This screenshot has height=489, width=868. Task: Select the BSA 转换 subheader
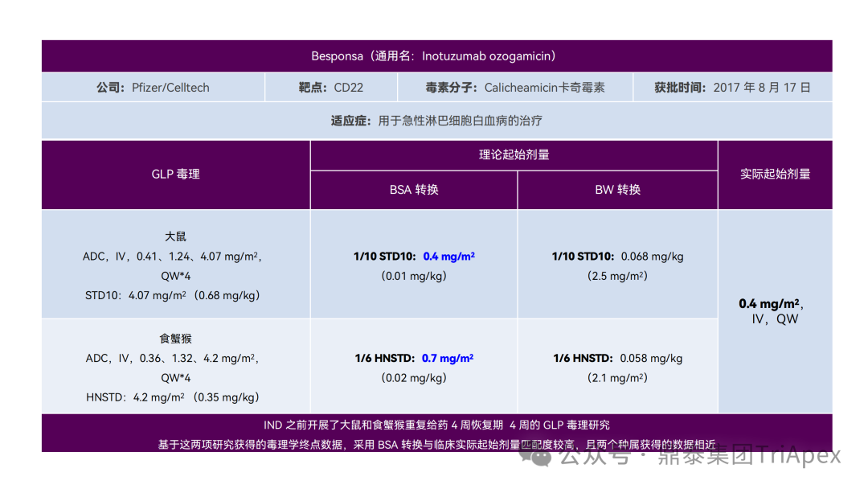[x=414, y=190]
